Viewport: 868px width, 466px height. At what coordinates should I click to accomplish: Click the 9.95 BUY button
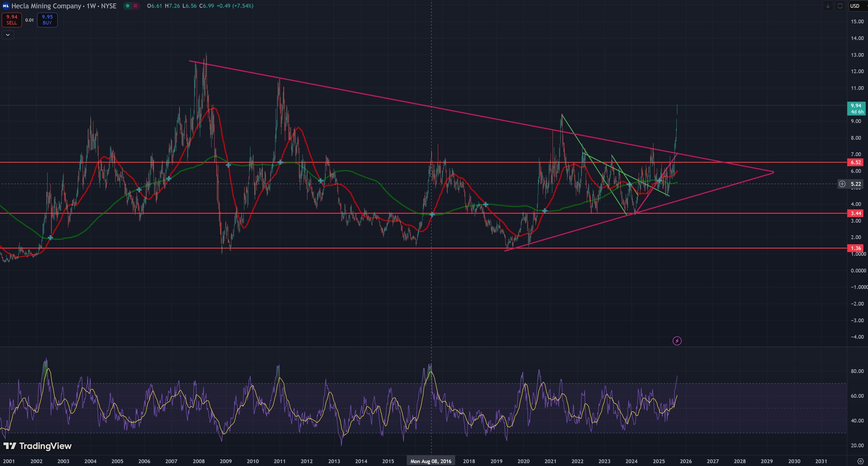coord(47,20)
